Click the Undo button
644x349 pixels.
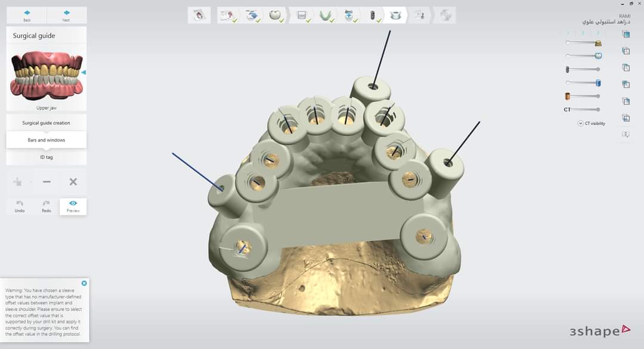click(20, 206)
